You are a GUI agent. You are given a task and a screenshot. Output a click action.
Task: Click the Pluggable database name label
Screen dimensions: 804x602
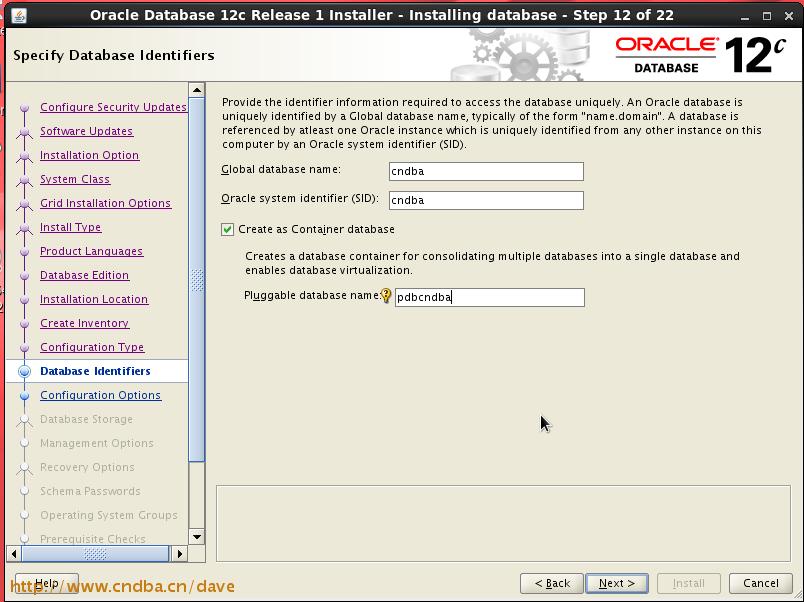tap(312, 296)
